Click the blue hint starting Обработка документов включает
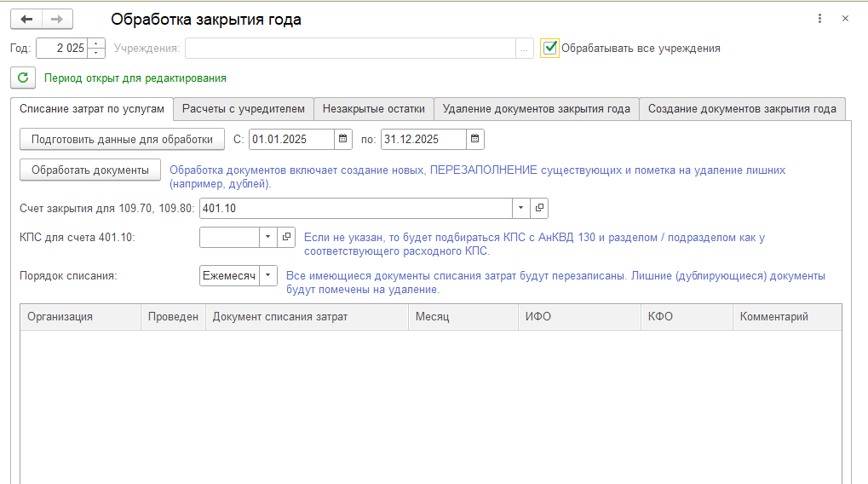This screenshot has height=484, width=868. click(477, 176)
